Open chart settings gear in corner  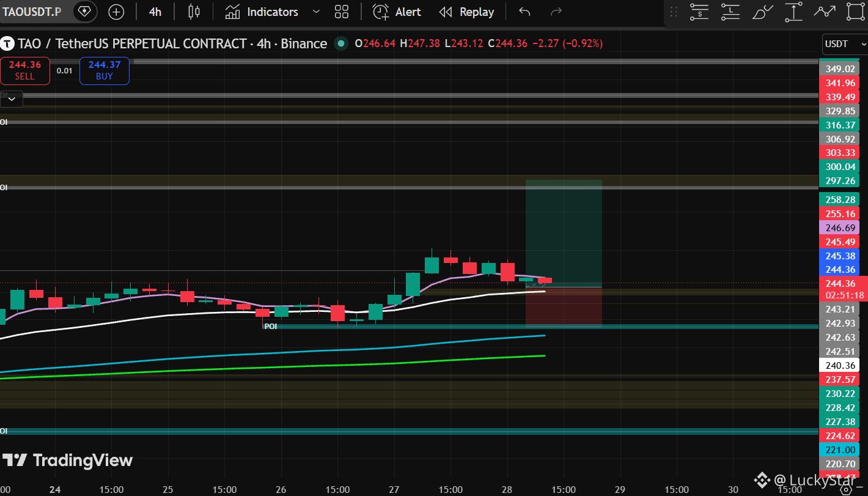[x=846, y=489]
